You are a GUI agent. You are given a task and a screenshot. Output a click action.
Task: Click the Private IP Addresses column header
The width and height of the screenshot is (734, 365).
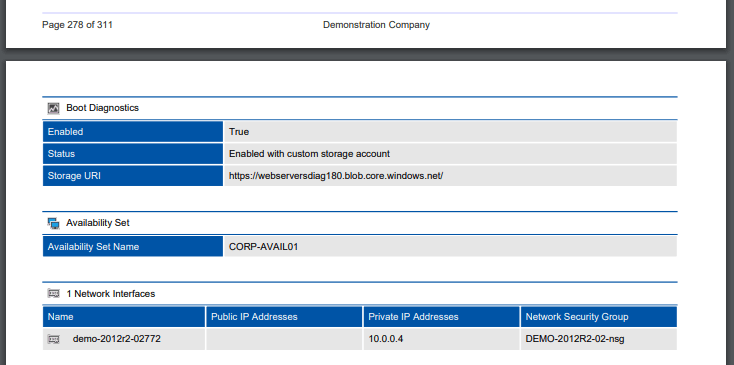(x=441, y=317)
